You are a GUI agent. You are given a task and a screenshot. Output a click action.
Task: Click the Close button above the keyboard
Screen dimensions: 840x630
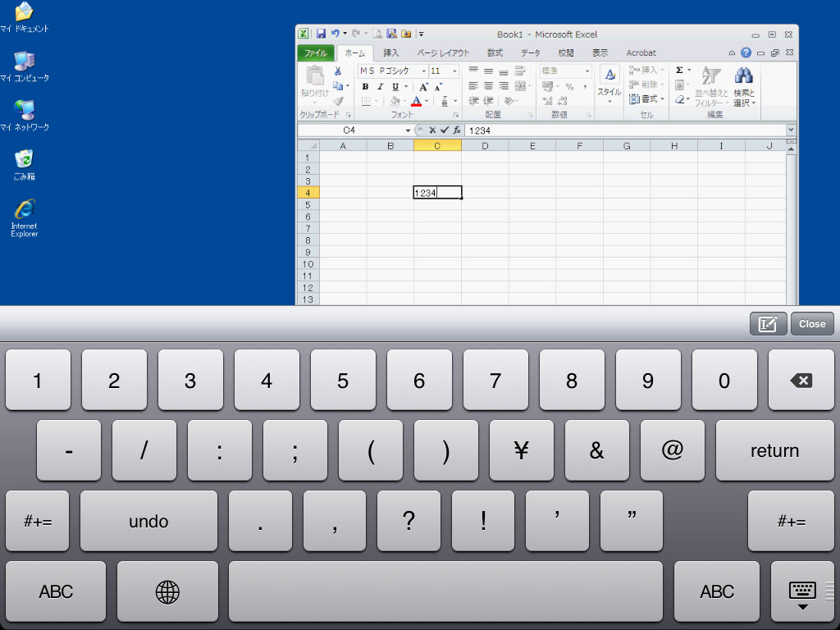(x=812, y=324)
